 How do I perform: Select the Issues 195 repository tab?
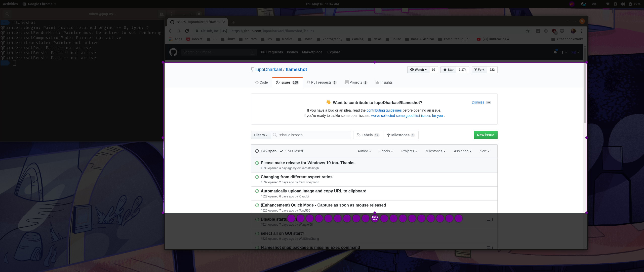click(x=287, y=82)
